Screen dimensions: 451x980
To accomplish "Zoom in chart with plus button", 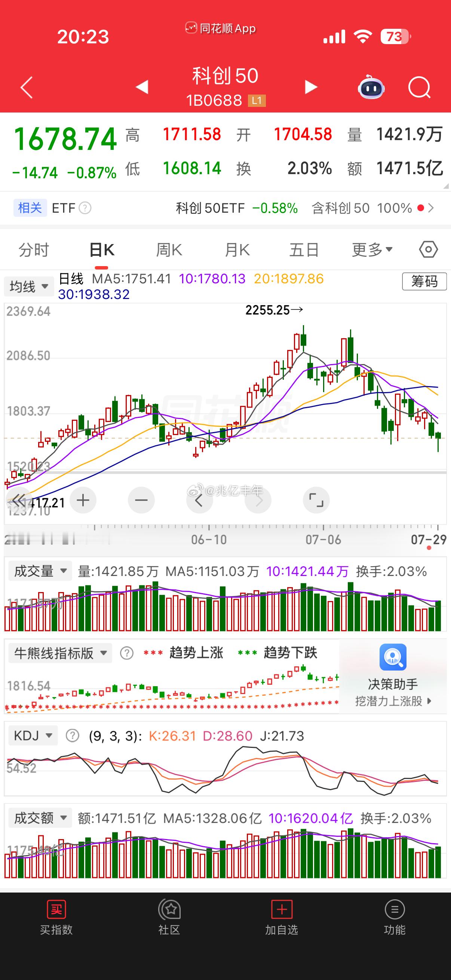I will (83, 500).
